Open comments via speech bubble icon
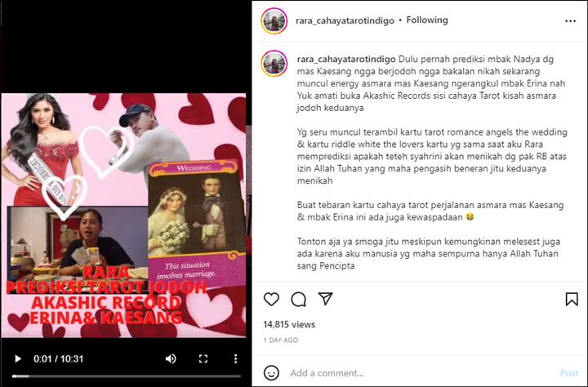 pos(299,299)
